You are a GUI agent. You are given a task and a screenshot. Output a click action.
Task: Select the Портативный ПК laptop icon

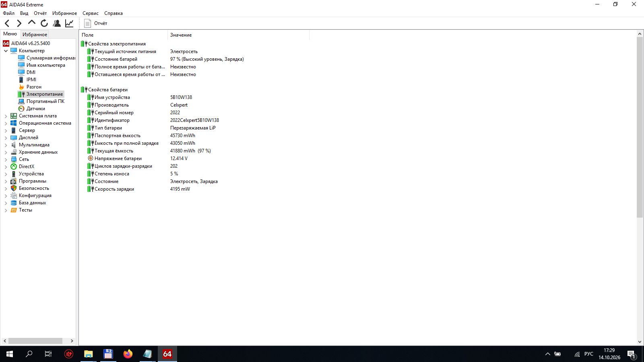(21, 101)
